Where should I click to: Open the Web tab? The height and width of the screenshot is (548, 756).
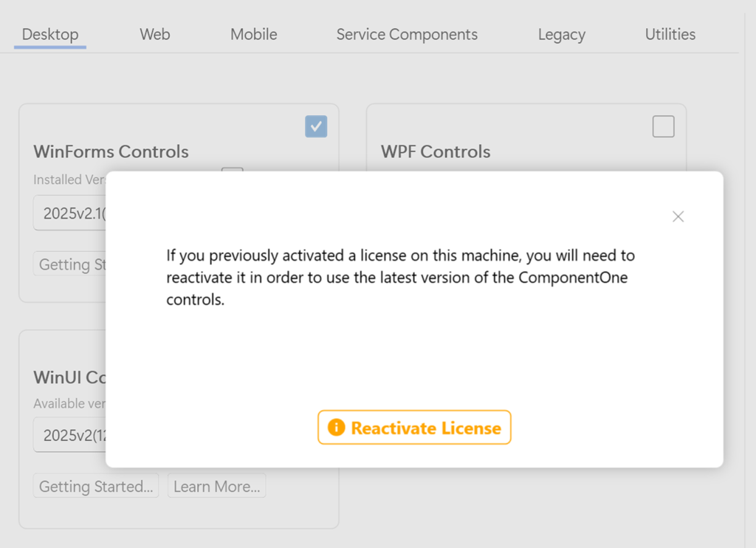pyautogui.click(x=155, y=35)
